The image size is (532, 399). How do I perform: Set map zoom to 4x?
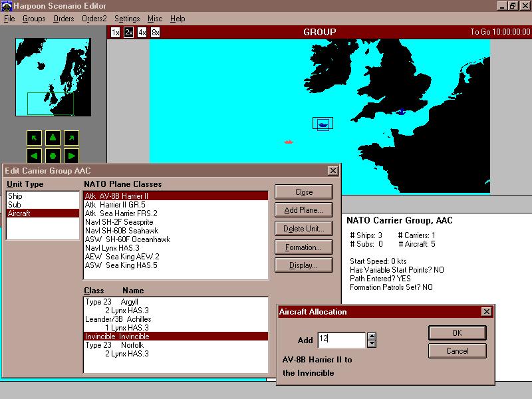142,33
